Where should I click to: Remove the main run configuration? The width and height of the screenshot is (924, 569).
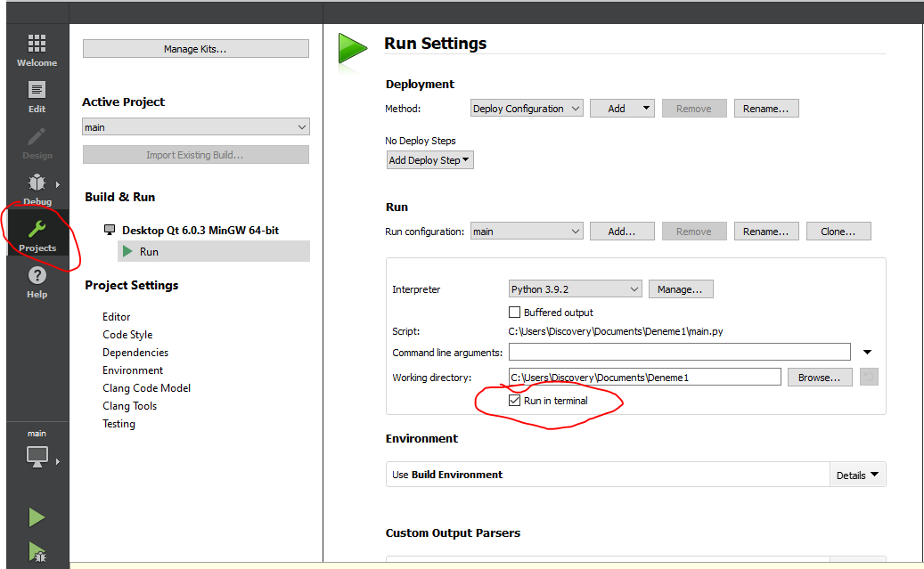click(x=694, y=232)
